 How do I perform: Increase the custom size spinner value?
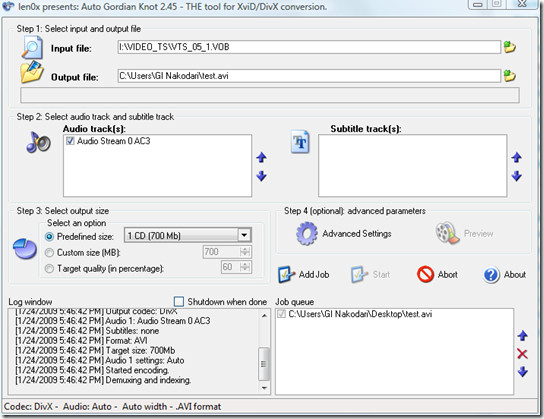(x=245, y=249)
